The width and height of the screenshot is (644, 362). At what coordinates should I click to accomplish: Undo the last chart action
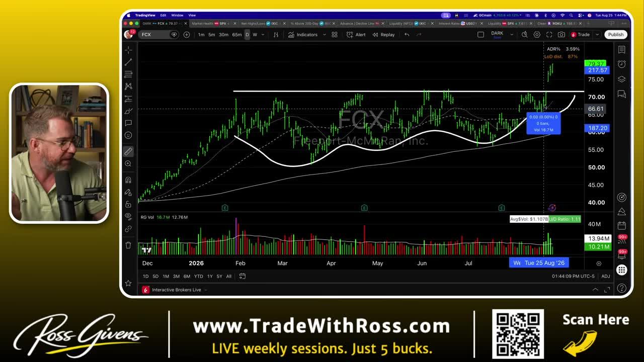(407, 35)
